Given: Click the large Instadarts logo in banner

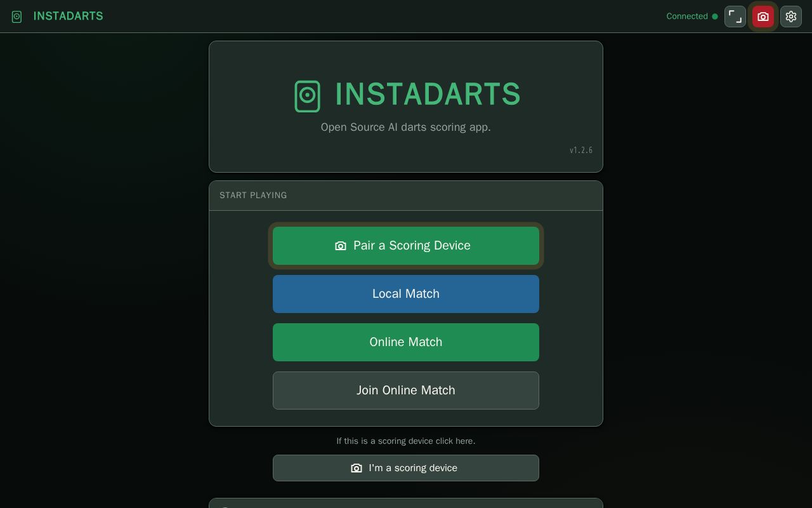Looking at the screenshot, I should click(x=308, y=96).
